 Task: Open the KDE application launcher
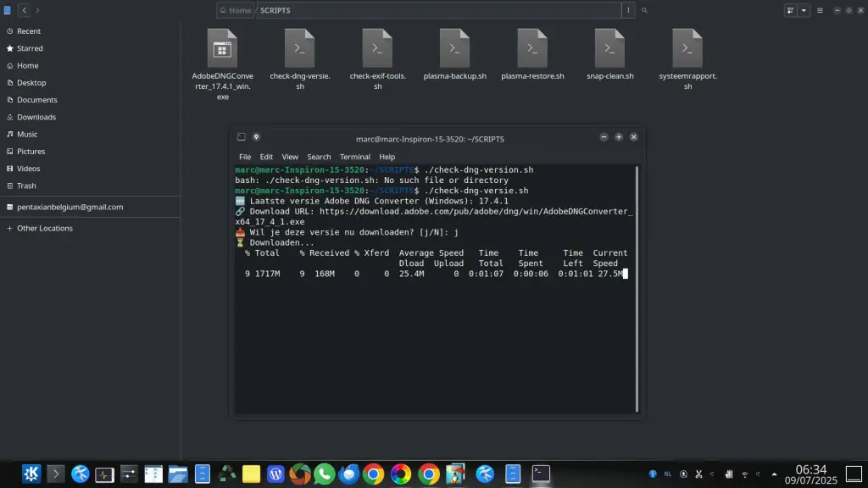tap(31, 474)
